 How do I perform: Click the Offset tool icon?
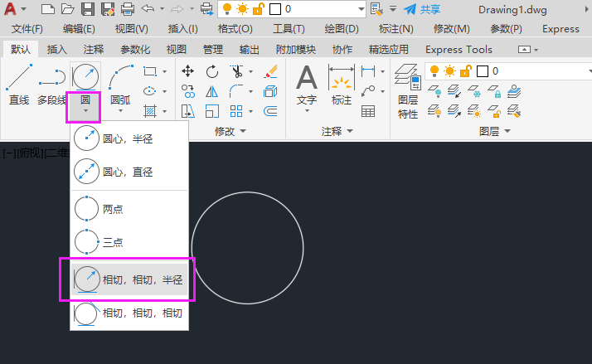tap(270, 111)
